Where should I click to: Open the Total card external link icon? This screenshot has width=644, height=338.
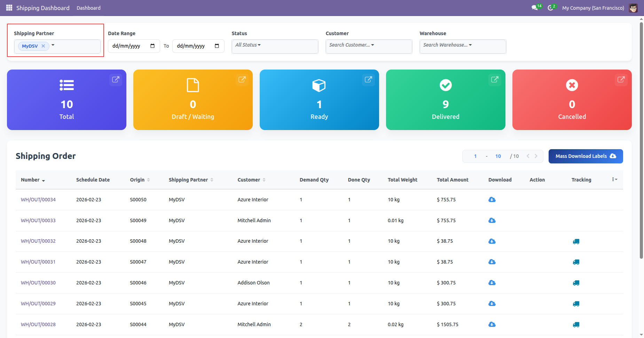click(116, 80)
